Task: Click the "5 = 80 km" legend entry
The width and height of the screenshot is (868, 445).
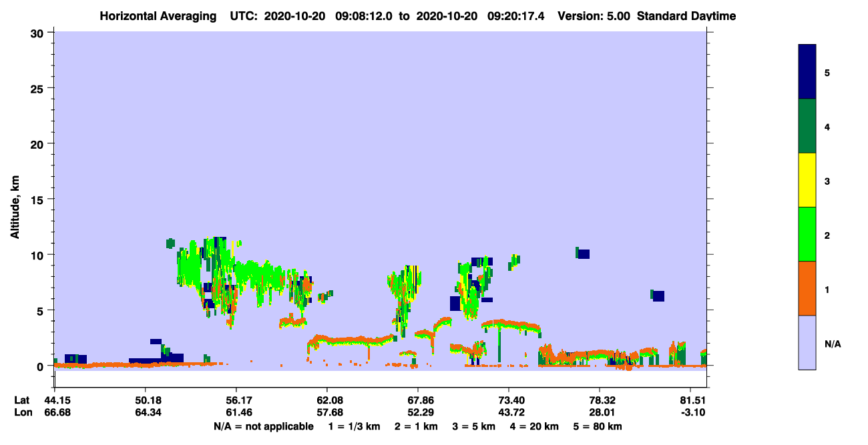Action: (x=598, y=426)
